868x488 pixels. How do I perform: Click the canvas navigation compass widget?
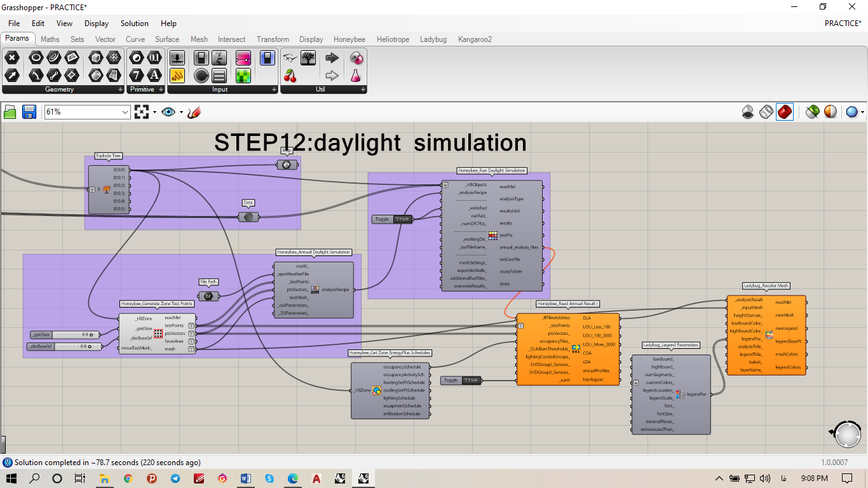click(x=847, y=434)
